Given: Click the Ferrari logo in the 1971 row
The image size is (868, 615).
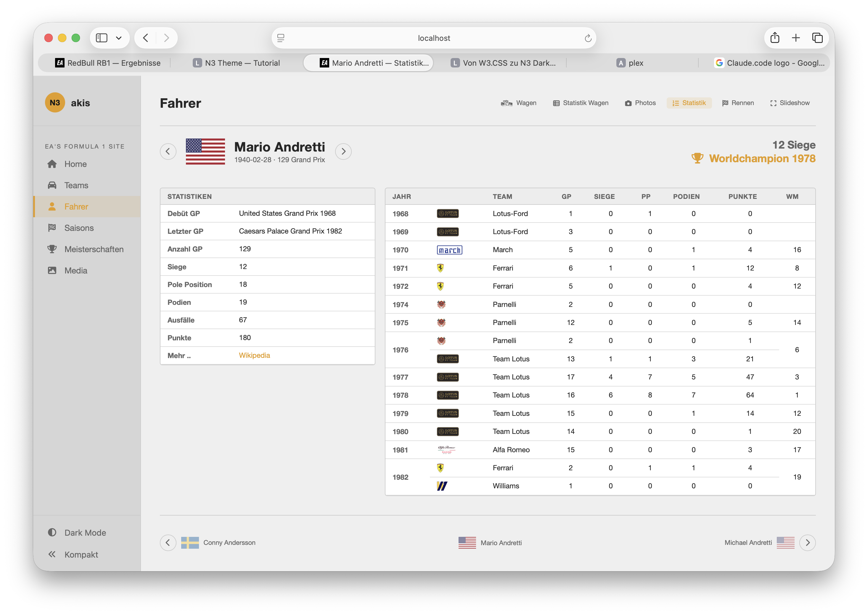Looking at the screenshot, I should (440, 268).
